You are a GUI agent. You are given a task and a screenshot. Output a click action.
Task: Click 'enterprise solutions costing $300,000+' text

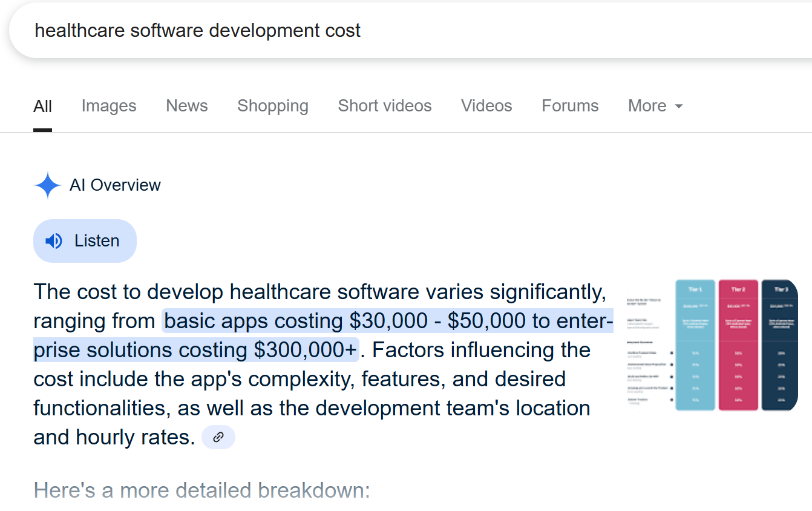(196, 350)
